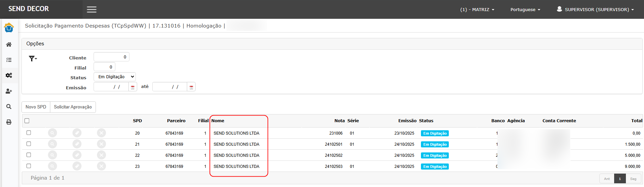Click the printer icon in sidebar
Viewport: 644px width, 187px height.
[x=9, y=122]
